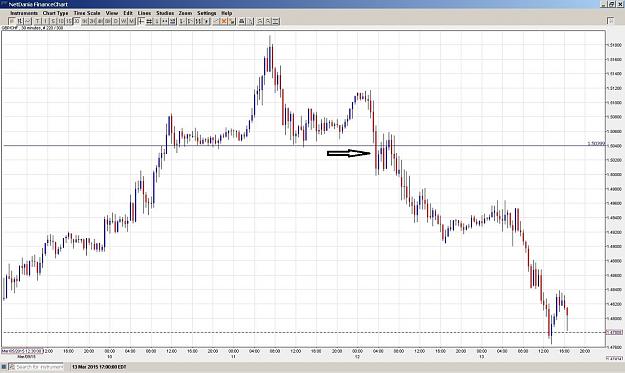This screenshot has width=625, height=373.
Task: Click the small square icon in status bar
Action: coord(4,367)
